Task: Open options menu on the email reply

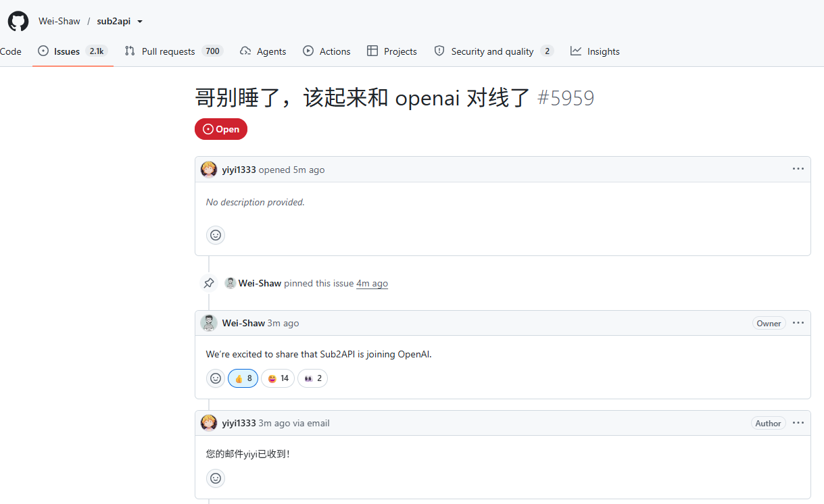Action: 798,423
